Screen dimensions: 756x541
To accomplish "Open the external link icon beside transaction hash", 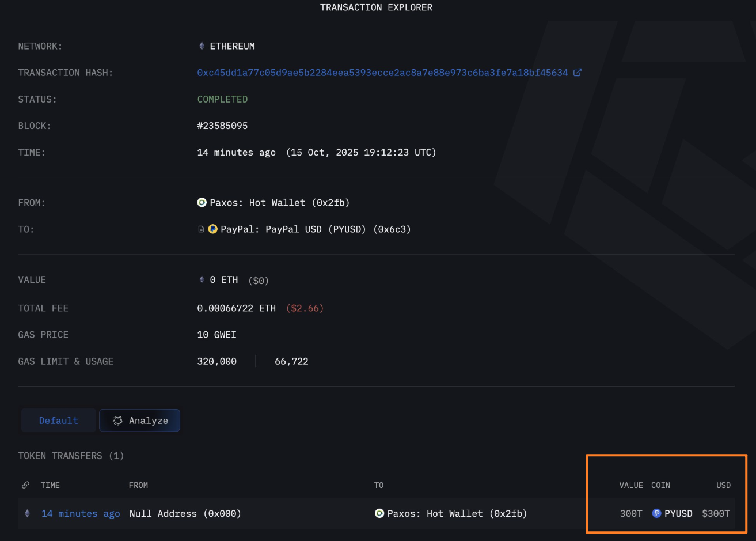I will coord(578,73).
